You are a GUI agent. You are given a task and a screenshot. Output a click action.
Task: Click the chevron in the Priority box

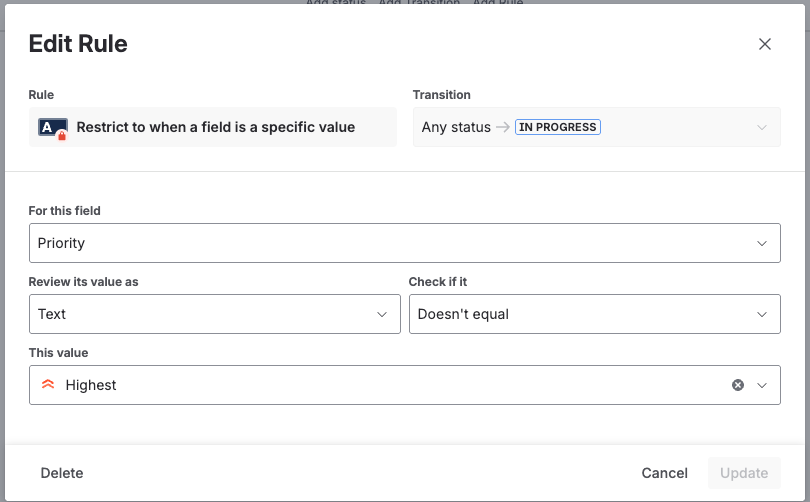pos(762,243)
